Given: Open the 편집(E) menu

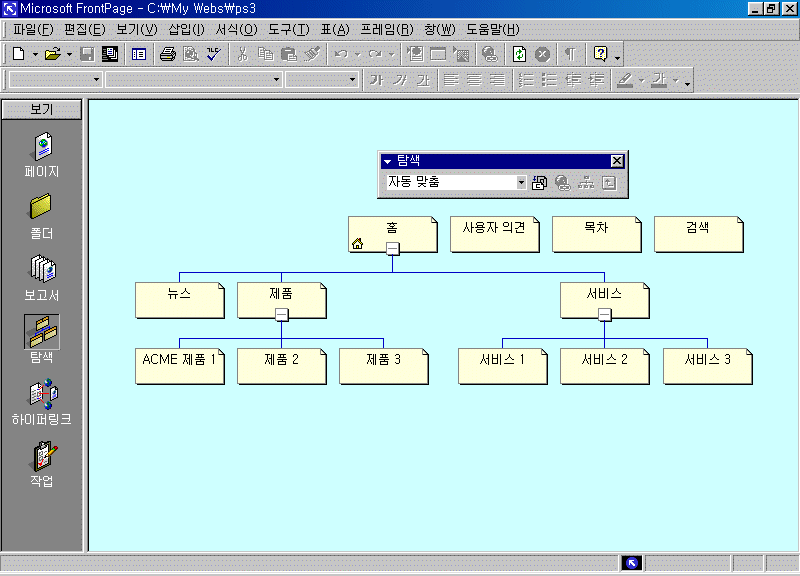Looking at the screenshot, I should 84,30.
